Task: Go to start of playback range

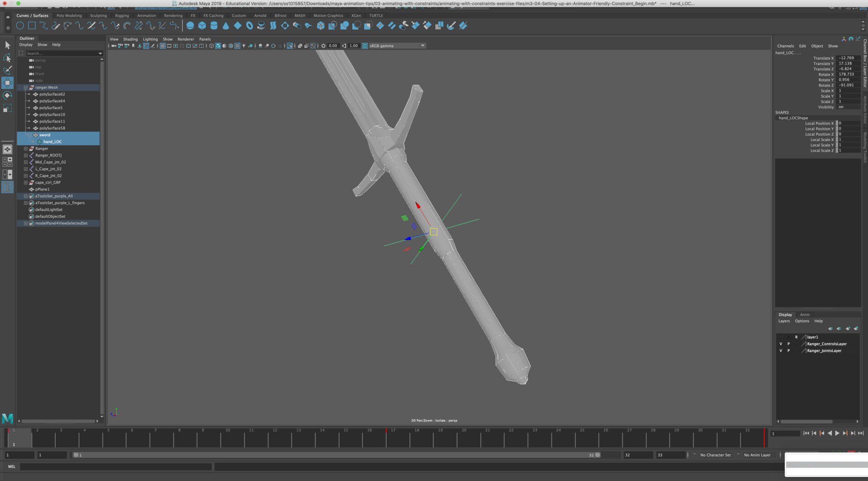Action: coord(806,433)
